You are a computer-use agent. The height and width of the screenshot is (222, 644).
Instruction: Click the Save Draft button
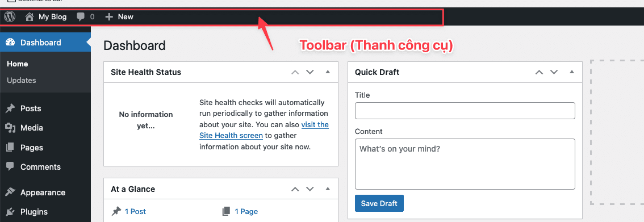point(379,203)
